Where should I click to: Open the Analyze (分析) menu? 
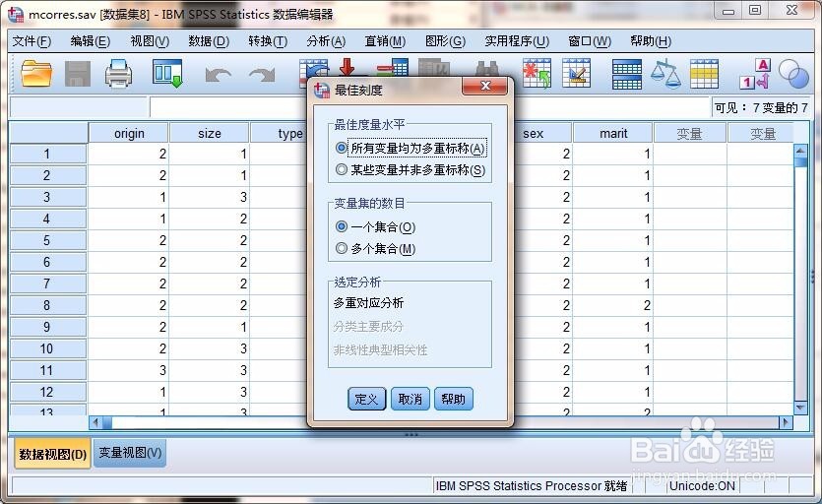coord(326,41)
